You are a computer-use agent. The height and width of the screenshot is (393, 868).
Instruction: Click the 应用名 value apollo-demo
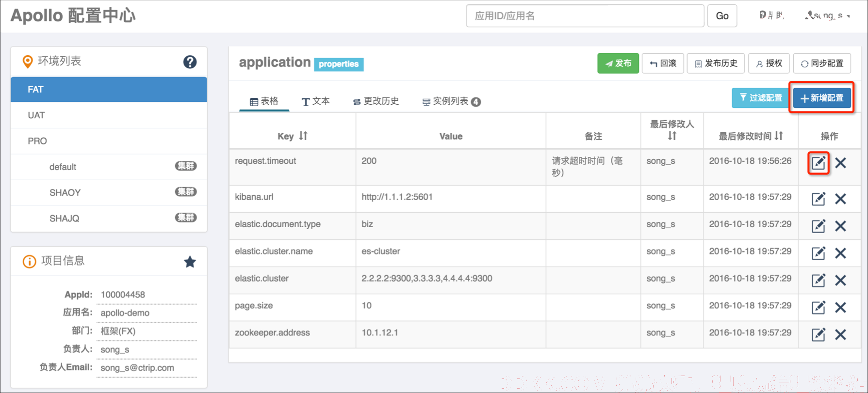coord(125,313)
